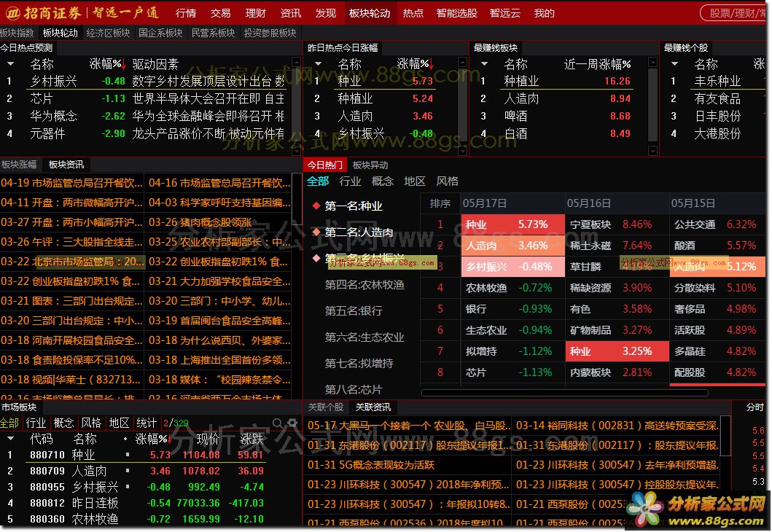772x532 pixels.
Task: Click the scroll-up arrow of 昨日热点今日涨幅 list
Action: point(462,62)
